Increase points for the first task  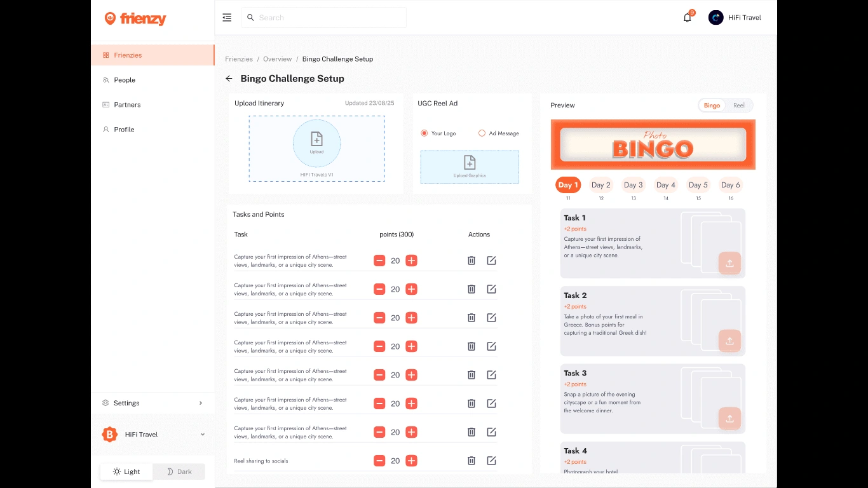pyautogui.click(x=411, y=261)
